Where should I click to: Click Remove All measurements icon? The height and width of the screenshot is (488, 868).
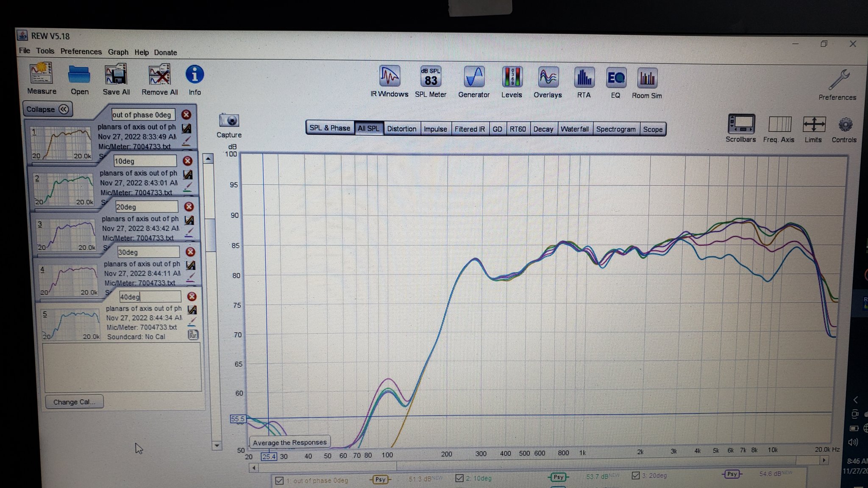coord(159,75)
